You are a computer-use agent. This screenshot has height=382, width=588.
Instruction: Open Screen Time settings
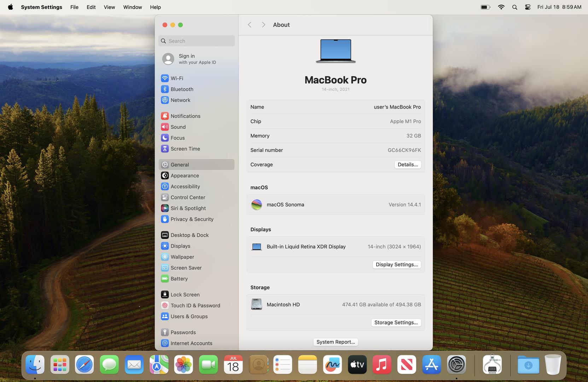[196, 149]
